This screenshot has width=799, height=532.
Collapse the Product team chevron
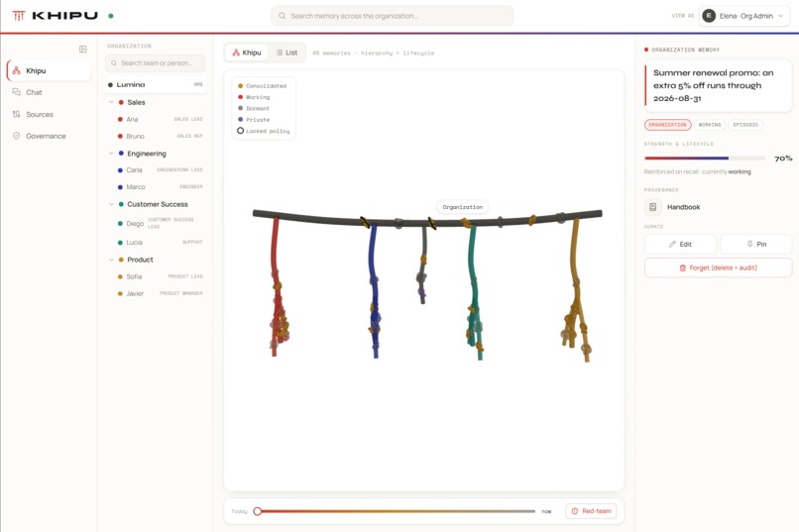click(x=112, y=260)
